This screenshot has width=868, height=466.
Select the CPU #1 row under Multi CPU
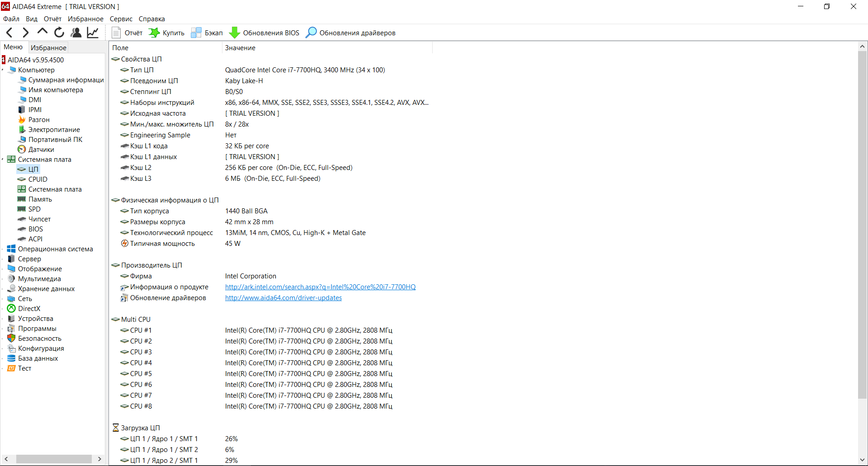tap(271, 330)
